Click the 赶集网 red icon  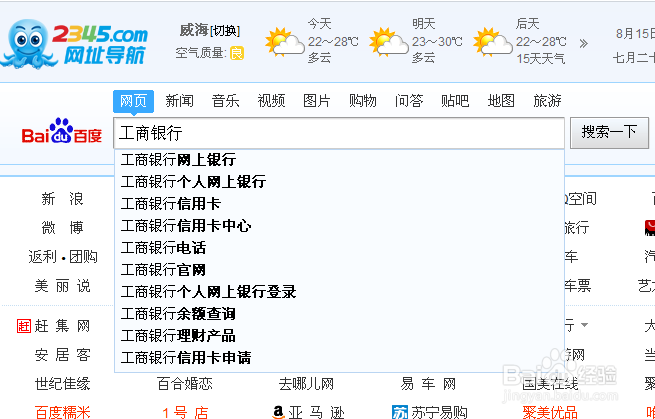pos(24,326)
